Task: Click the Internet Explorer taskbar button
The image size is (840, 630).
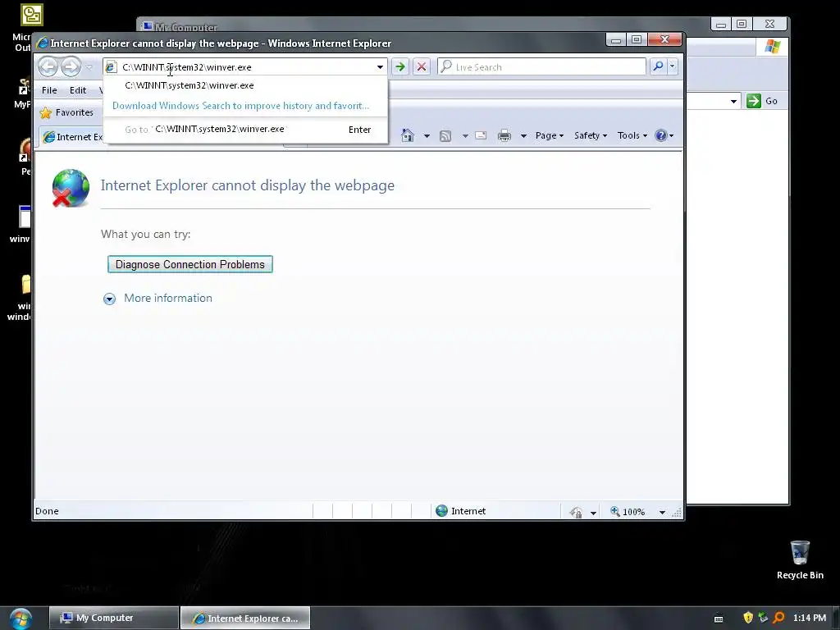Action: point(244,618)
